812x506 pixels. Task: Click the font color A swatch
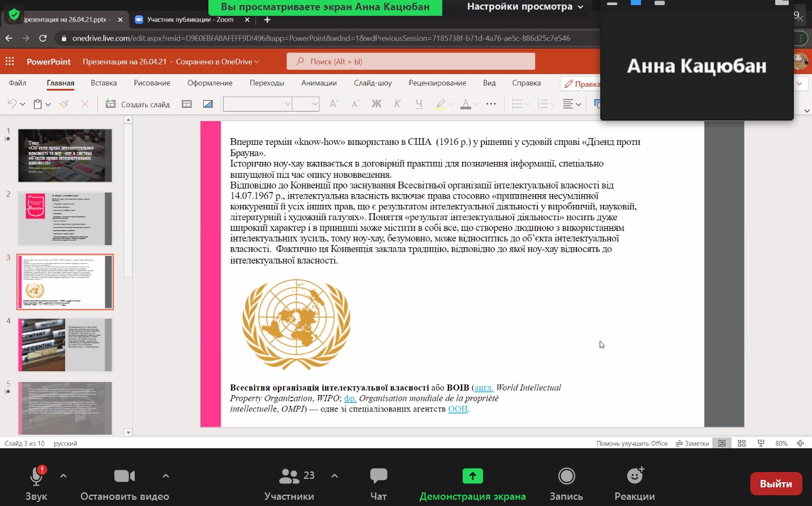pyautogui.click(x=465, y=104)
